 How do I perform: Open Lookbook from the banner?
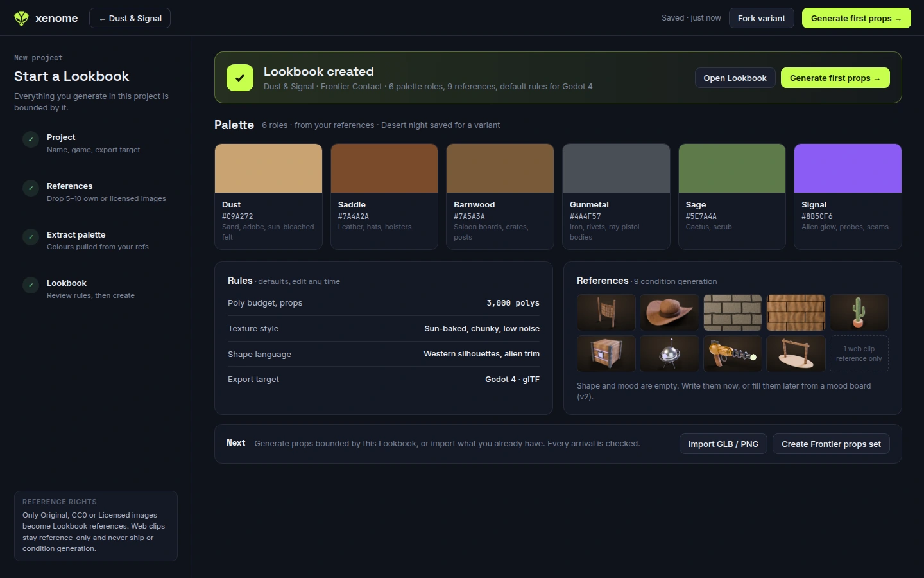pos(735,78)
